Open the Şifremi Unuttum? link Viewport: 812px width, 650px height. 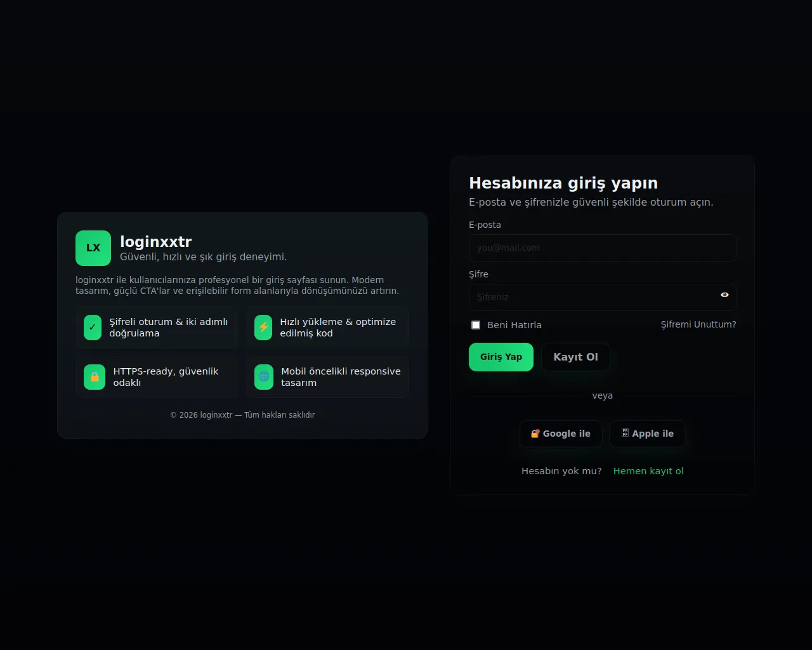pos(698,324)
